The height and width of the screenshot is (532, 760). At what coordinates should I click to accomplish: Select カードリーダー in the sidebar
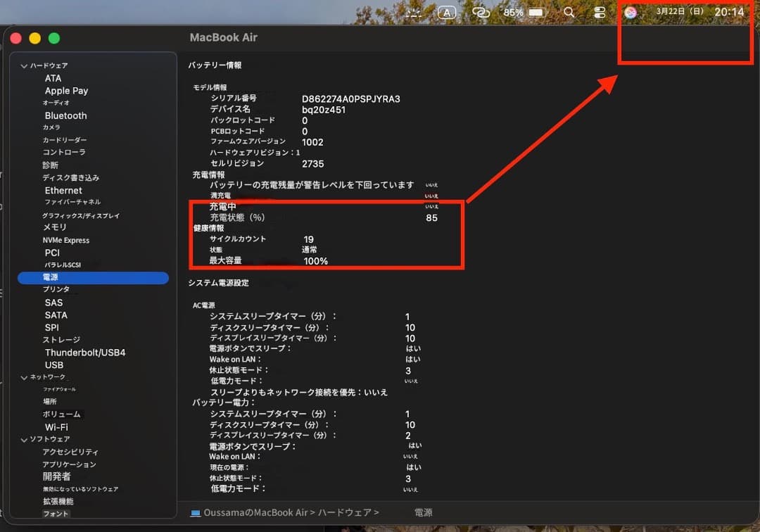pyautogui.click(x=65, y=140)
